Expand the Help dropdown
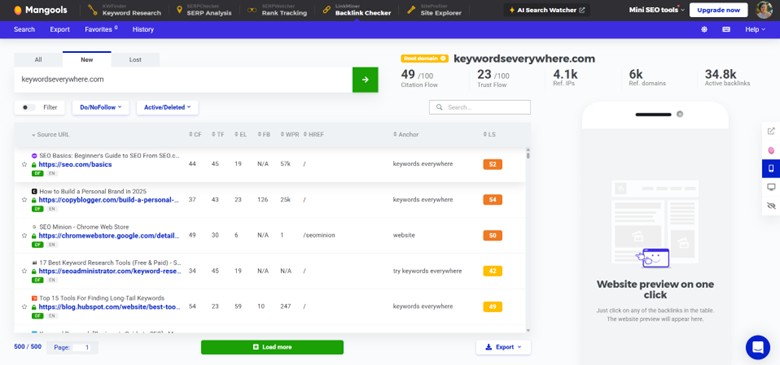Image resolution: width=780 pixels, height=365 pixels. (x=755, y=29)
